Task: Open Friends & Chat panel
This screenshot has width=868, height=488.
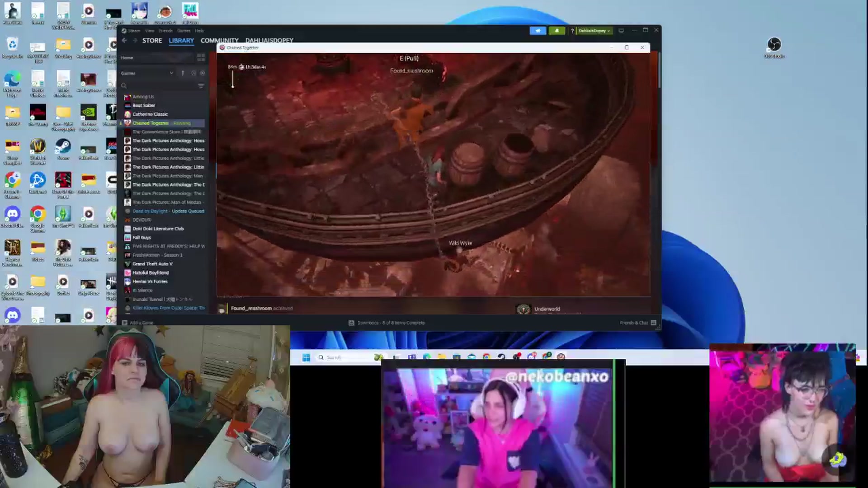Action: click(638, 323)
